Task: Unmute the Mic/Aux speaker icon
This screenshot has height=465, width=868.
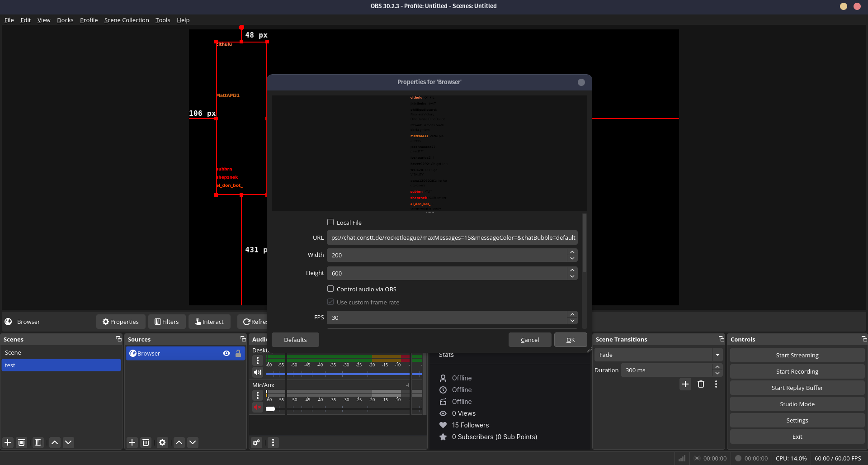Action: 257,408
